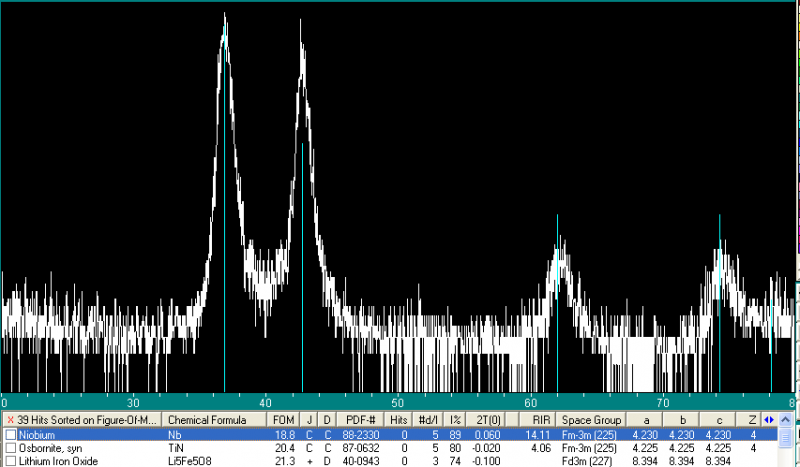Grab the hit list vertical scrollbar thumb
The width and height of the screenshot is (800, 467).
[785, 437]
